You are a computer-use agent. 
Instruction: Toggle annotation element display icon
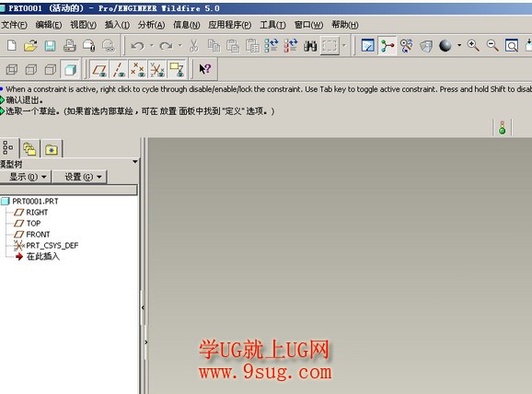tap(177, 70)
